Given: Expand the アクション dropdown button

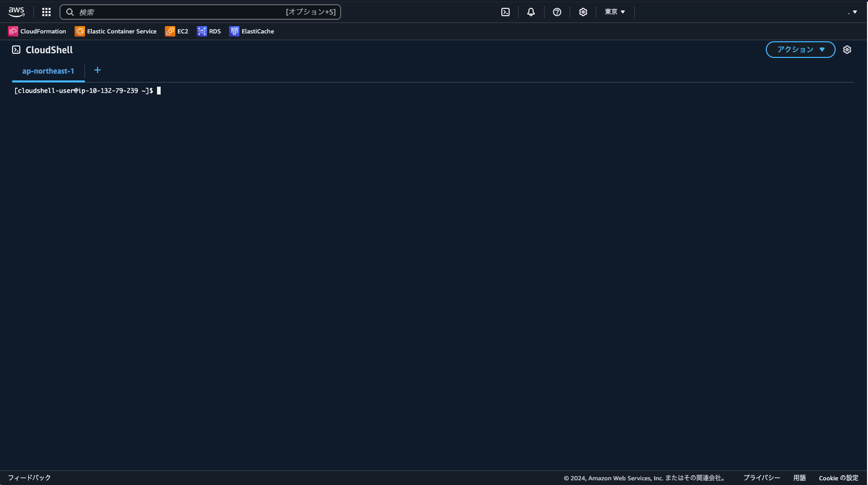Looking at the screenshot, I should pyautogui.click(x=800, y=50).
